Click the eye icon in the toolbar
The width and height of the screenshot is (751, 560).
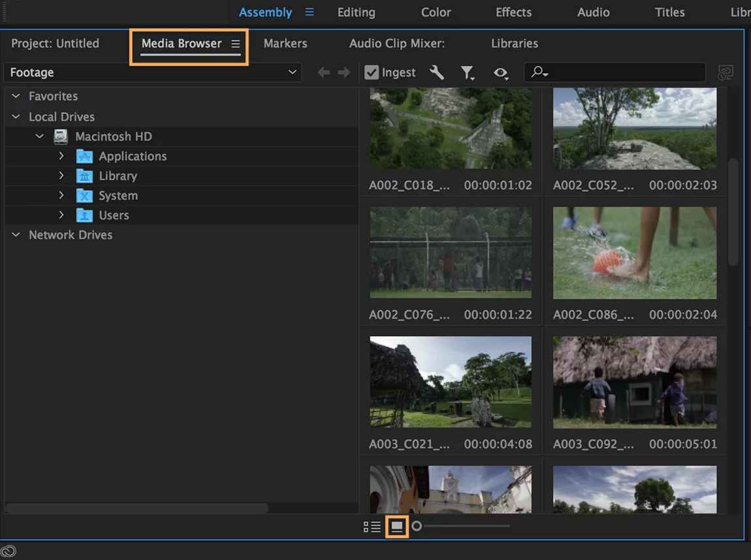[501, 72]
